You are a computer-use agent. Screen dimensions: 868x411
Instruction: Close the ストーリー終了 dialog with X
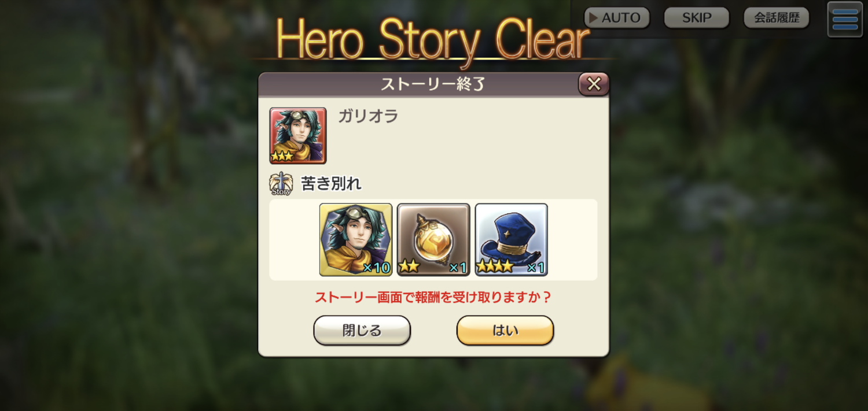(x=594, y=84)
